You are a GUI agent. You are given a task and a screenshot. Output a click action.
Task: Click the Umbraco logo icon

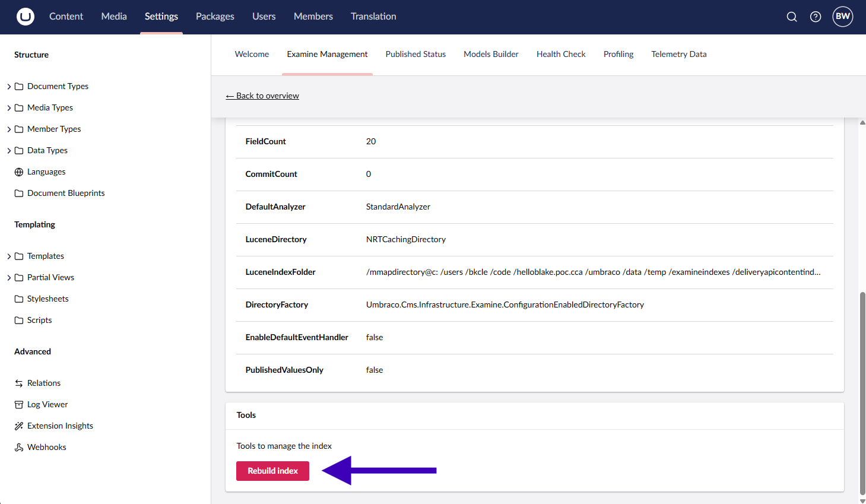pos(25,17)
